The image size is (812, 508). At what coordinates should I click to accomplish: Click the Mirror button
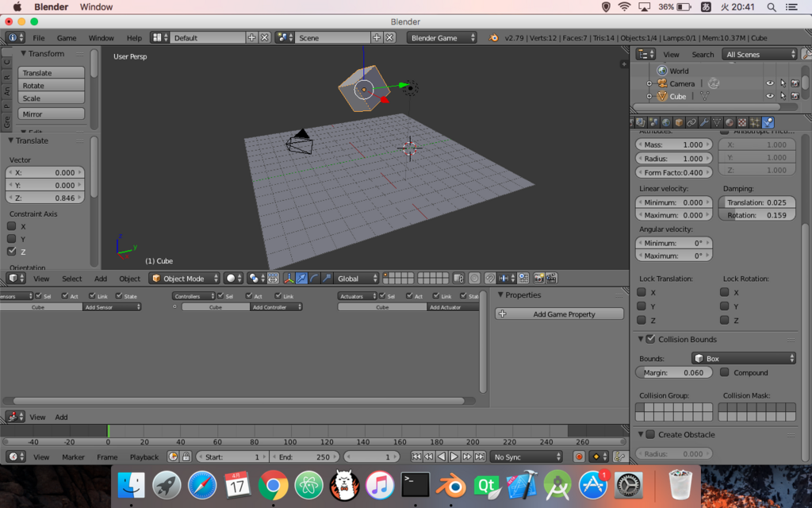[x=52, y=114]
